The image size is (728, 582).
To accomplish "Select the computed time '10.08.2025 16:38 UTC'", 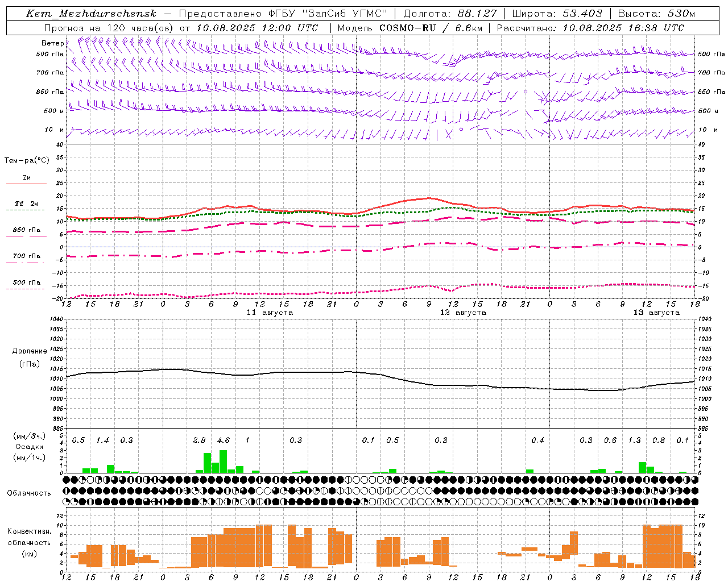I will click(x=624, y=28).
